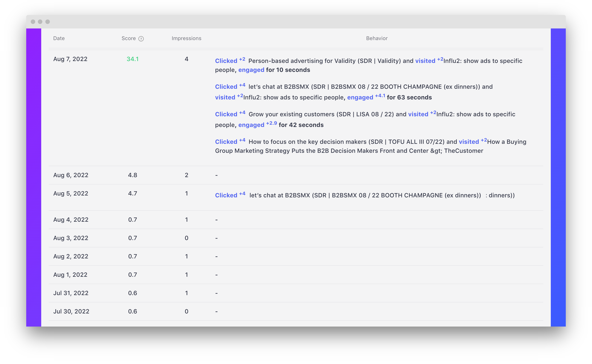Image resolution: width=592 pixels, height=364 pixels.
Task: Click the green 34.1 score value
Action: [132, 59]
